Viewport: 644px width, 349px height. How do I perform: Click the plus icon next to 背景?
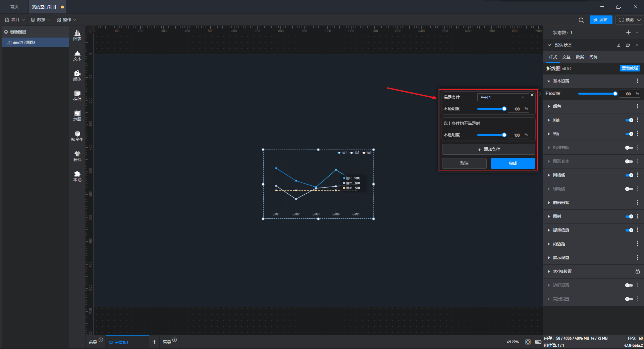coord(174,340)
